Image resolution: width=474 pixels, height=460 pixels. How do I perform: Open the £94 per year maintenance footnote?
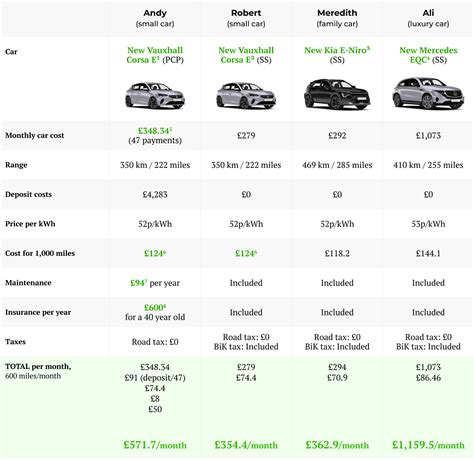(x=139, y=283)
